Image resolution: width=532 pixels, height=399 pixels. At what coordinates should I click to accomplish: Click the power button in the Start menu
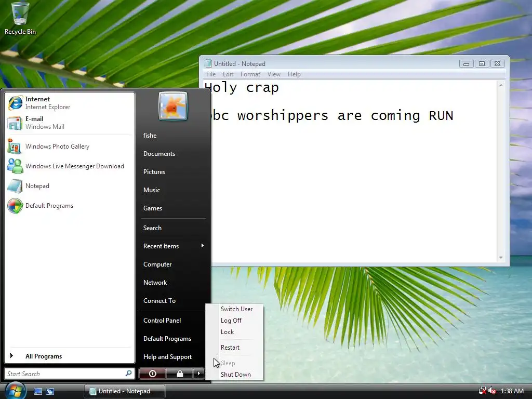(152, 374)
